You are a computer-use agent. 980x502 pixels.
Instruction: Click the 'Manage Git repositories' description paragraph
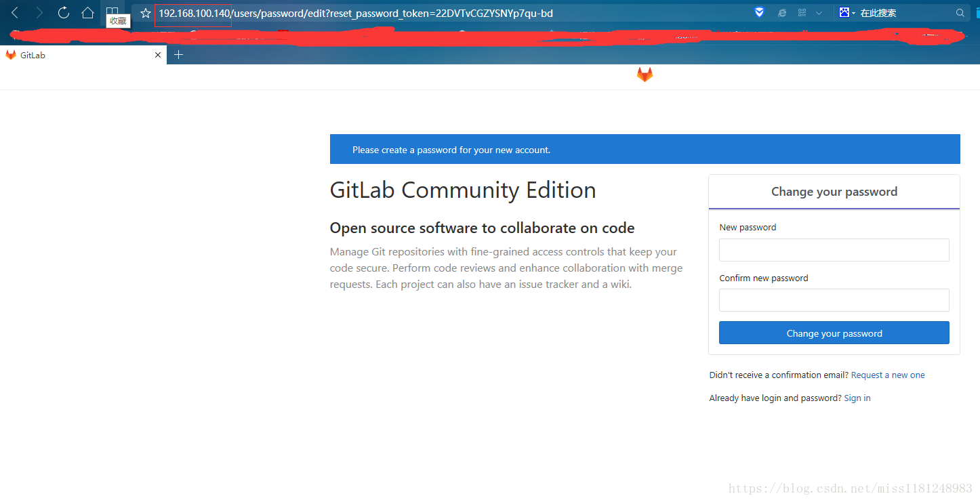[506, 268]
